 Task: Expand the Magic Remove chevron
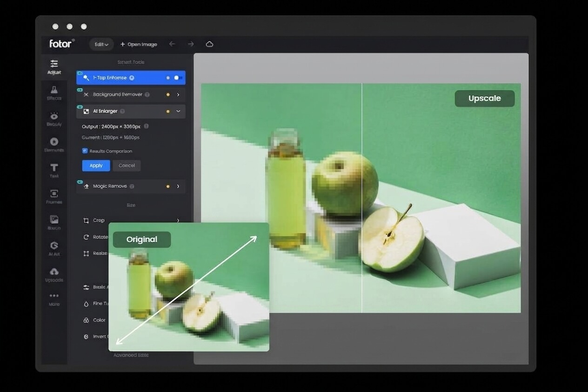(x=178, y=186)
